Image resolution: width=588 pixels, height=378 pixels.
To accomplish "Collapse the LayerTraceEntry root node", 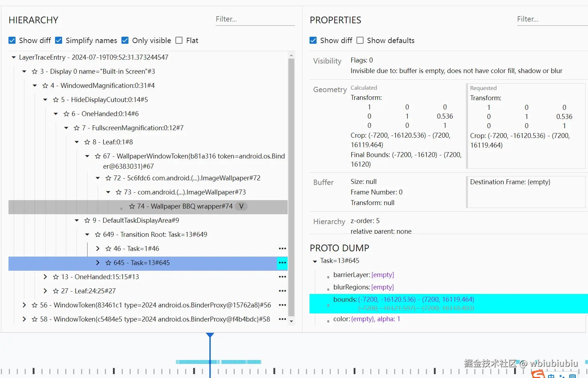I will 14,57.
